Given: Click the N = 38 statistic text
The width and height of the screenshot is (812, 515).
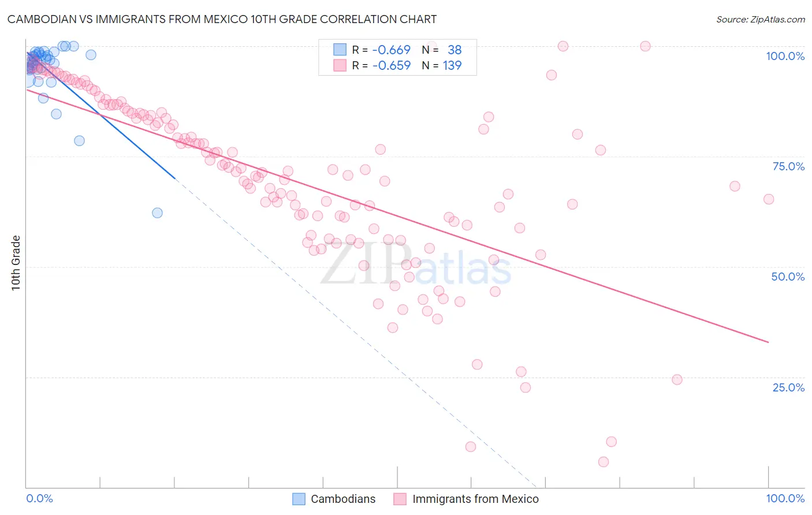Looking at the screenshot, I should (442, 50).
